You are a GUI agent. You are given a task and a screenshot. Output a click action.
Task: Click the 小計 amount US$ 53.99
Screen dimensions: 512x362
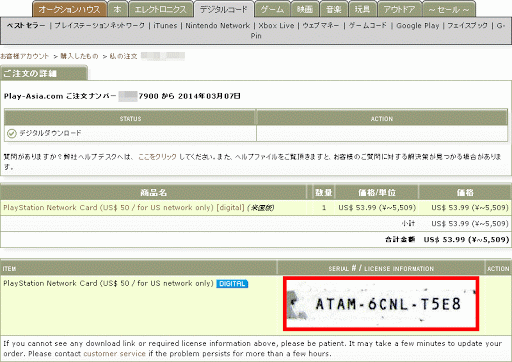click(x=470, y=224)
